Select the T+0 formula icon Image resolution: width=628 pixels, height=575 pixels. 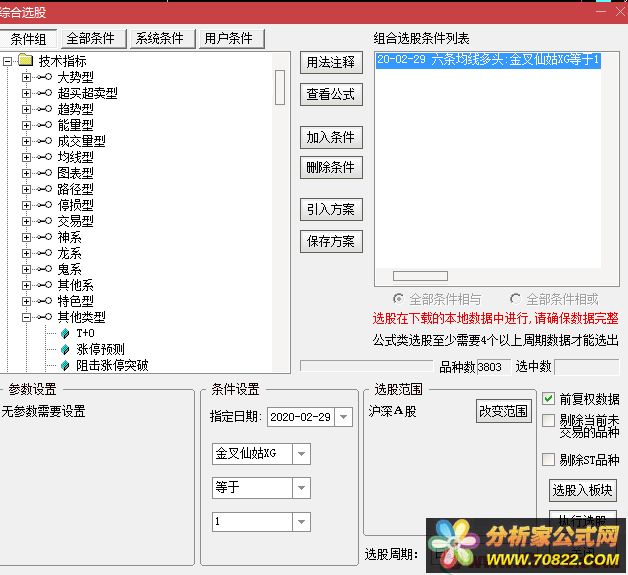click(65, 333)
